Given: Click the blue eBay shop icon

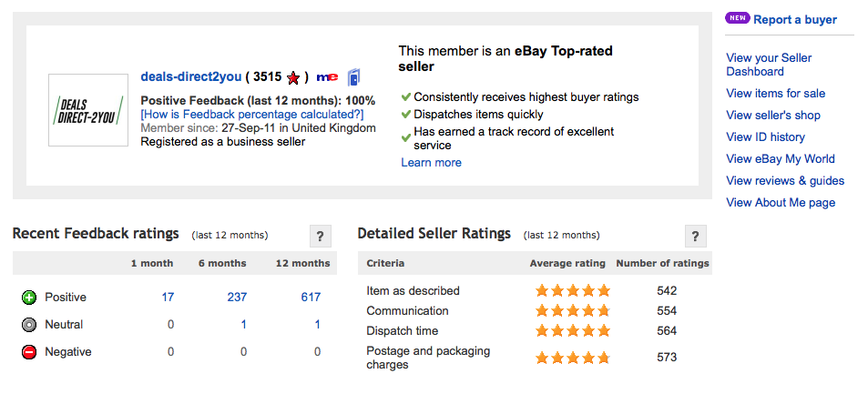Looking at the screenshot, I should click(354, 77).
